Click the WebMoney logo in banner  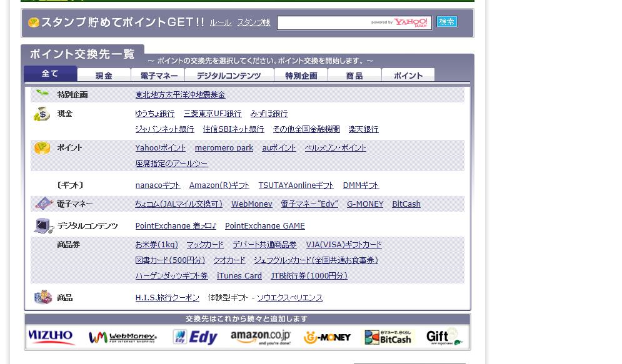(x=122, y=338)
